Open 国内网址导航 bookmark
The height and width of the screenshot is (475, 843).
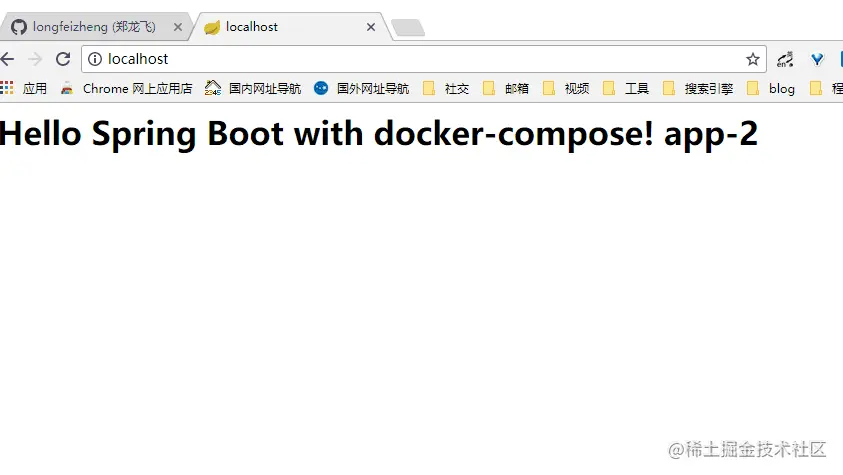pos(253,88)
